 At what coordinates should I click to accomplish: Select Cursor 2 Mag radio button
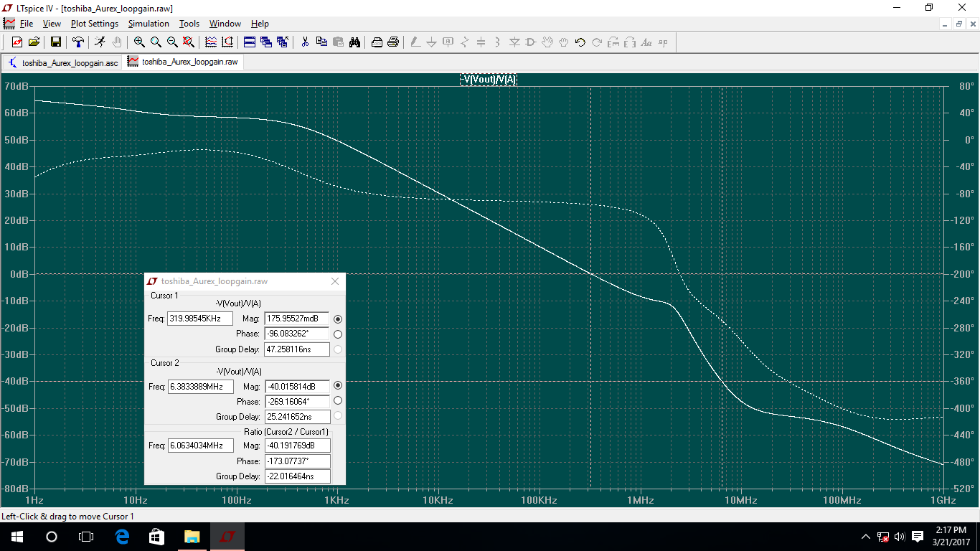(338, 386)
